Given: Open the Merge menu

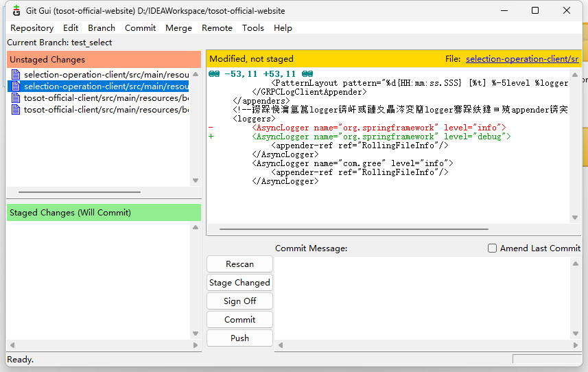Looking at the screenshot, I should point(178,28).
